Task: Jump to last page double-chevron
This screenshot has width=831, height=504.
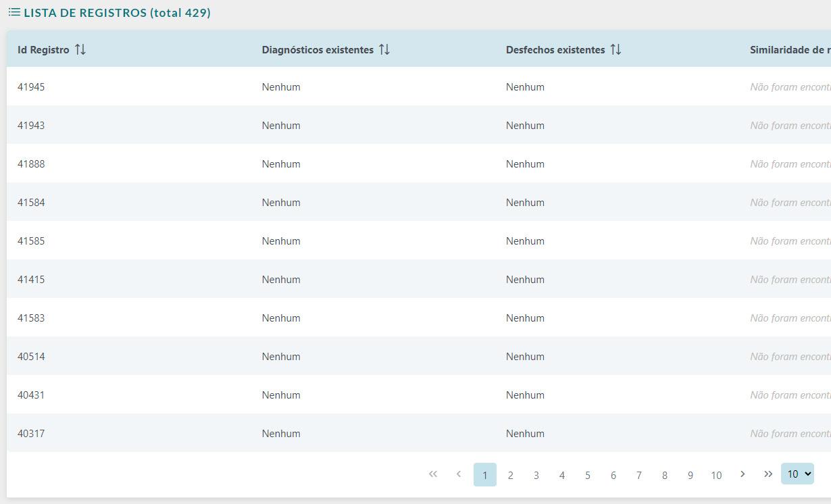Action: click(x=768, y=474)
